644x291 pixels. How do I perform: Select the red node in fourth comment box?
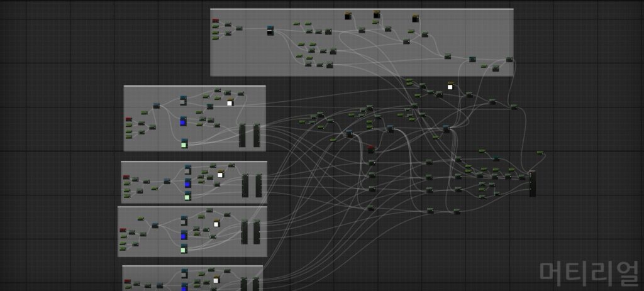pos(123,230)
